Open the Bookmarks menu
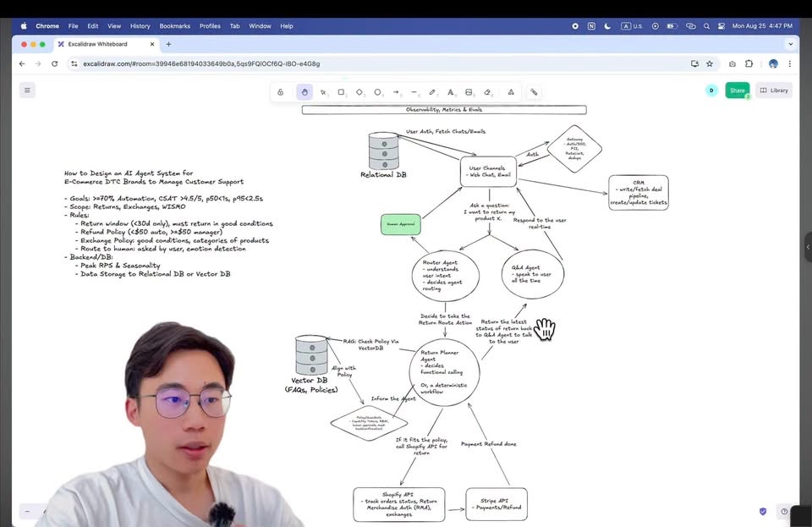 click(x=174, y=26)
